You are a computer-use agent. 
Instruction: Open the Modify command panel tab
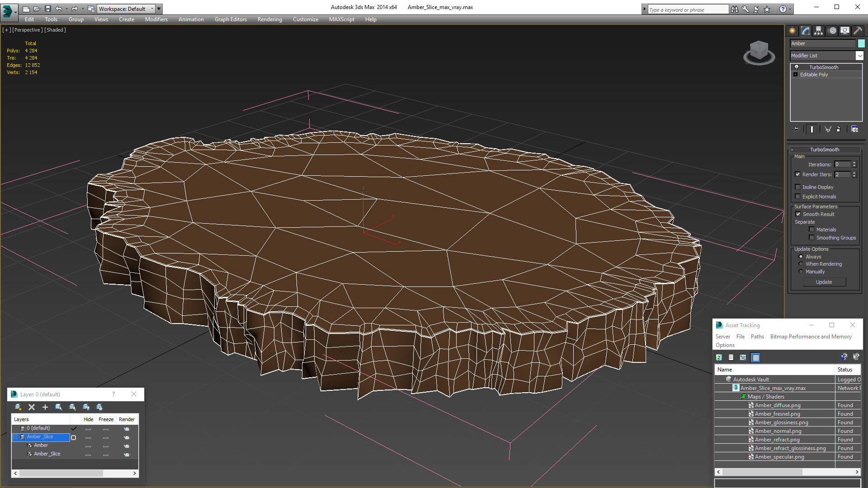coord(806,31)
